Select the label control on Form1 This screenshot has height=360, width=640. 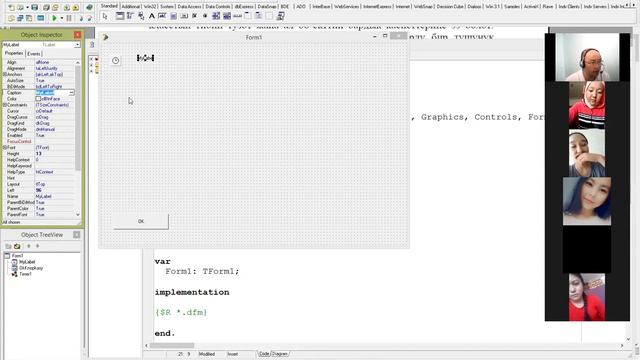point(145,58)
